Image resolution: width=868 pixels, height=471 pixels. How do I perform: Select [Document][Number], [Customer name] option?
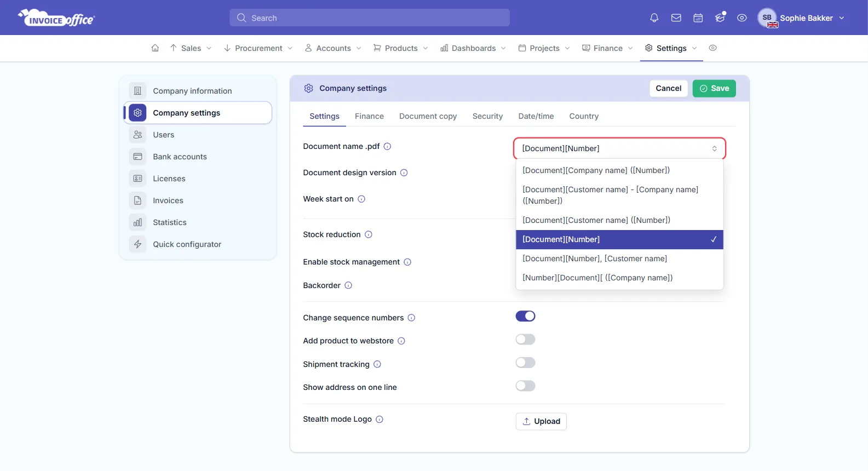click(x=619, y=259)
